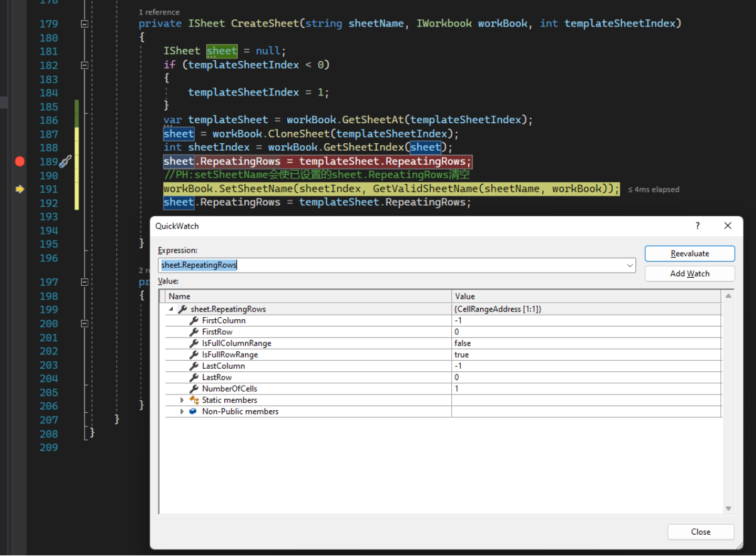Click the Close button in QuickWatch
Image resolution: width=756 pixels, height=556 pixels.
701,531
